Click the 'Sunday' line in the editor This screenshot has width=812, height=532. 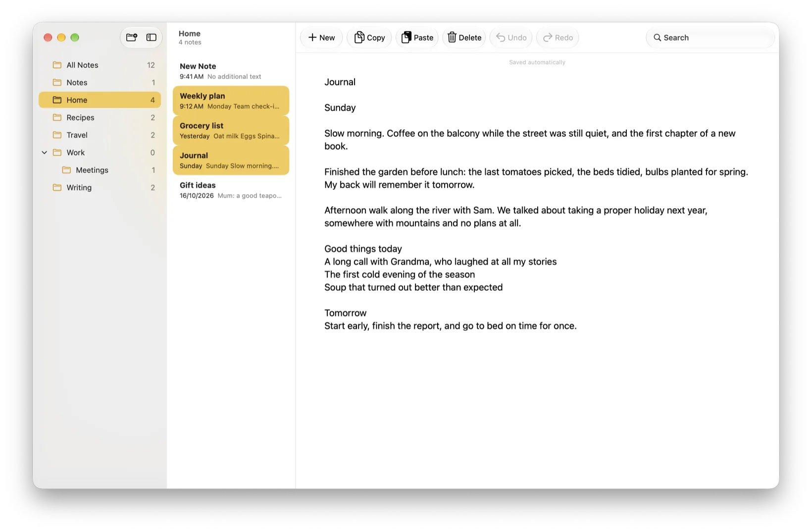340,107
